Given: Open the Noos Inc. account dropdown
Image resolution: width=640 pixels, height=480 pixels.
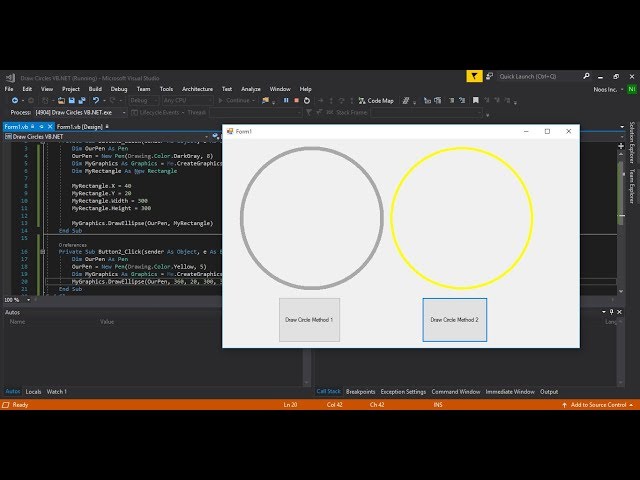Looking at the screenshot, I should [x=608, y=89].
